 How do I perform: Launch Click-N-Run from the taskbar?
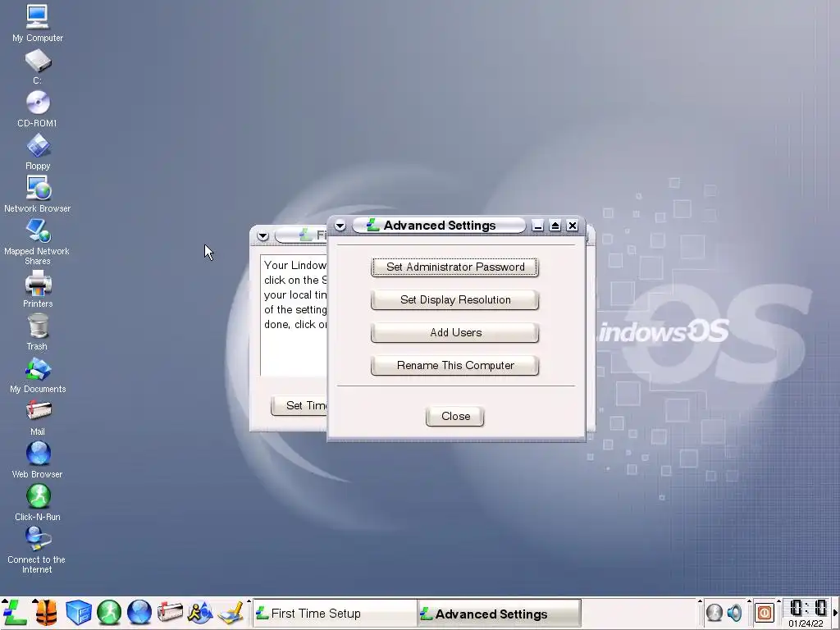(109, 613)
